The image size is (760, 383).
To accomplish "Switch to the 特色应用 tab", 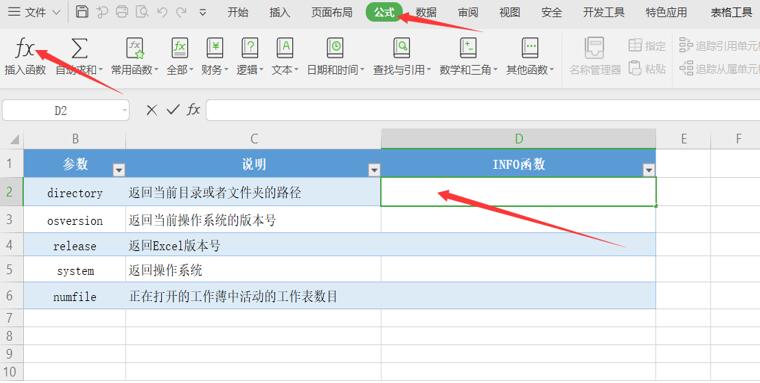I will pyautogui.click(x=666, y=13).
